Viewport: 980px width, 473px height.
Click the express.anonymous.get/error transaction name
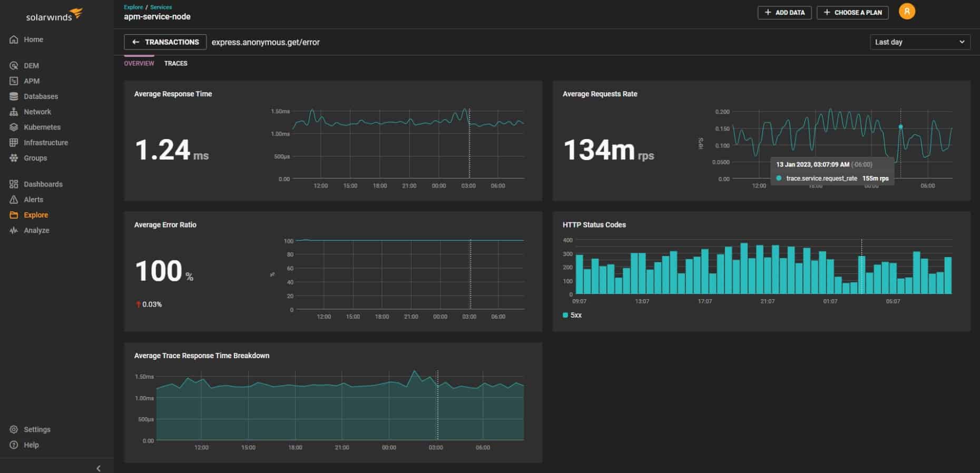[266, 42]
